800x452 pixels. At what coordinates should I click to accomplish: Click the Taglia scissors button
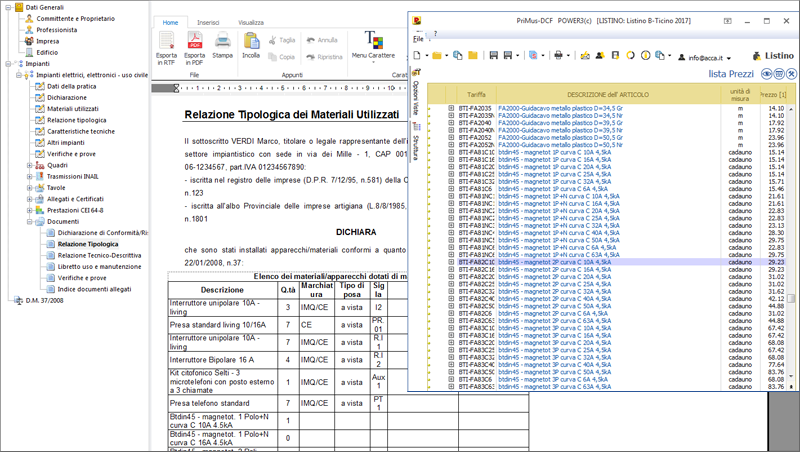[x=282, y=40]
